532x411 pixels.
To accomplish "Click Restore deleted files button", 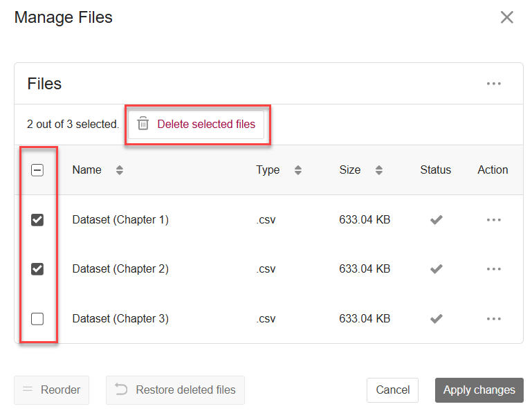I will pos(175,390).
